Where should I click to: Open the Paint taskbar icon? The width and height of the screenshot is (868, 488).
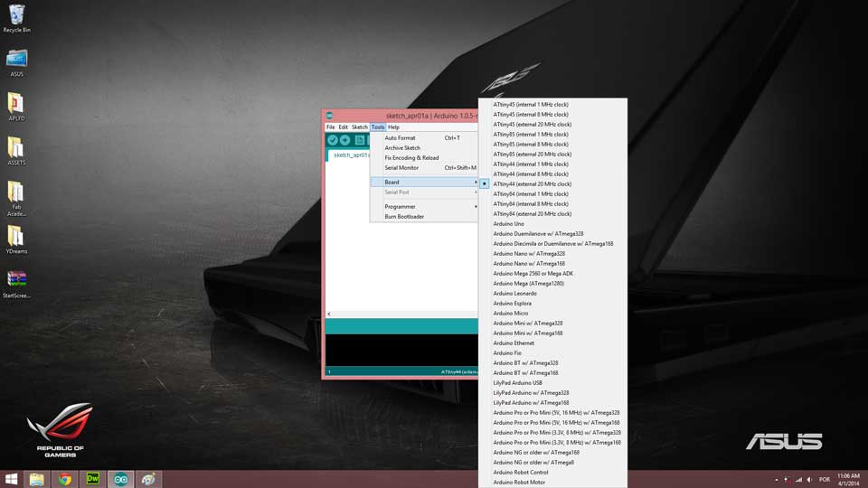click(x=148, y=479)
